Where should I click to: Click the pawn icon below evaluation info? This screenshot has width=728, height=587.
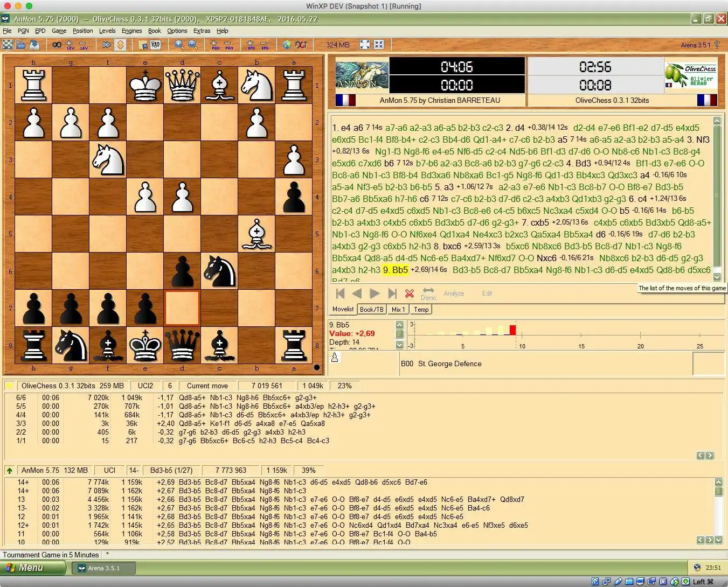coord(335,357)
